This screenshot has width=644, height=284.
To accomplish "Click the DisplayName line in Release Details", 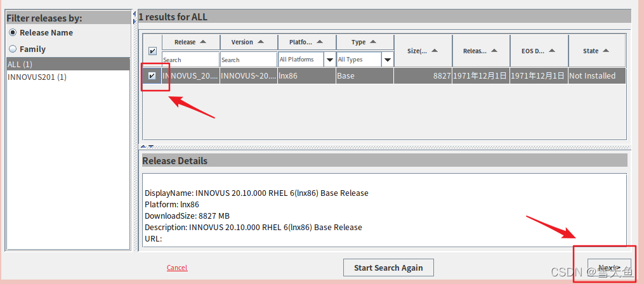I will coord(257,193).
